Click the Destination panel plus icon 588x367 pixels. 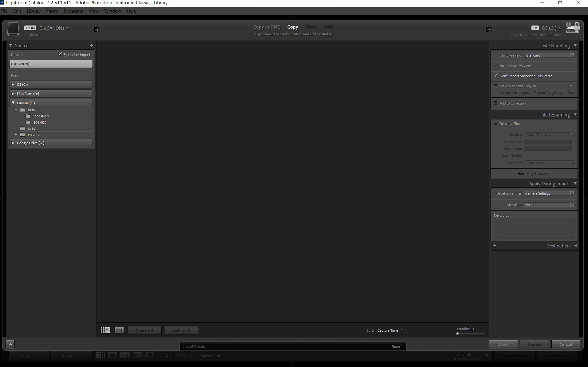pyautogui.click(x=495, y=246)
